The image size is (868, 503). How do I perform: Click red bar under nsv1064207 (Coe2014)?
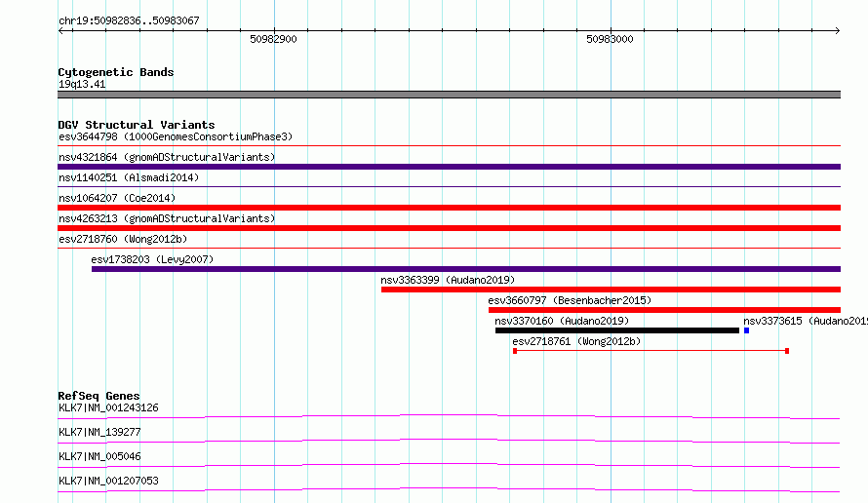(x=449, y=208)
